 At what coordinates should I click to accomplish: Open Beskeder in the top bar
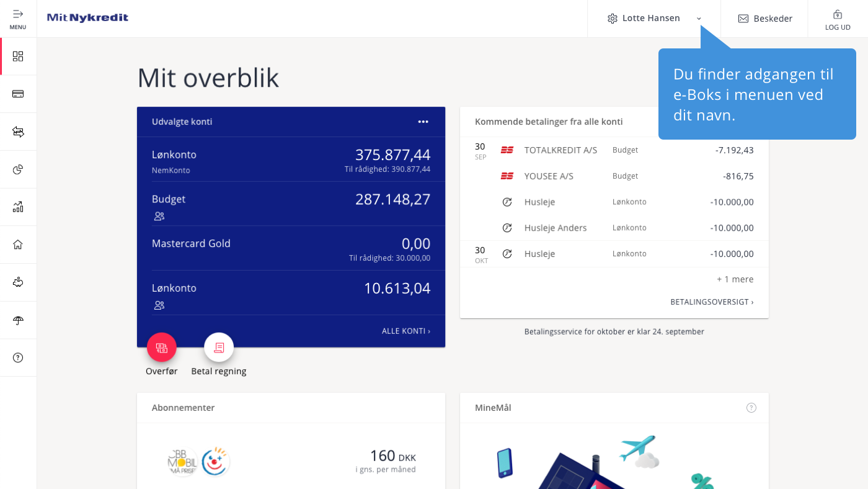click(x=765, y=19)
